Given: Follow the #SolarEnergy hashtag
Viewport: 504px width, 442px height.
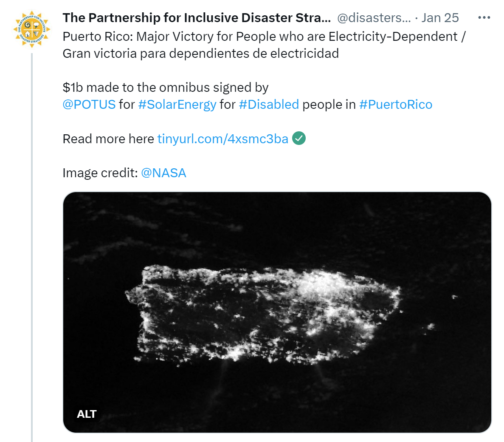Looking at the screenshot, I should (x=177, y=105).
